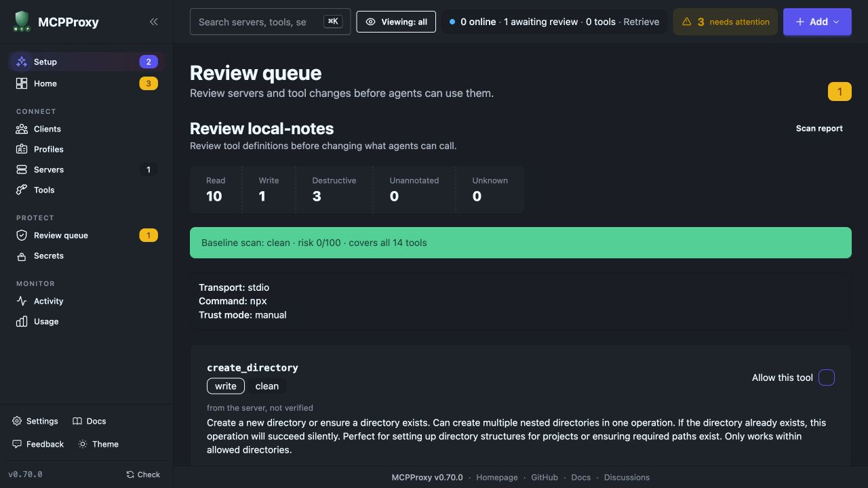Click the eye icon in Viewing: all
The image size is (868, 488).
370,22
